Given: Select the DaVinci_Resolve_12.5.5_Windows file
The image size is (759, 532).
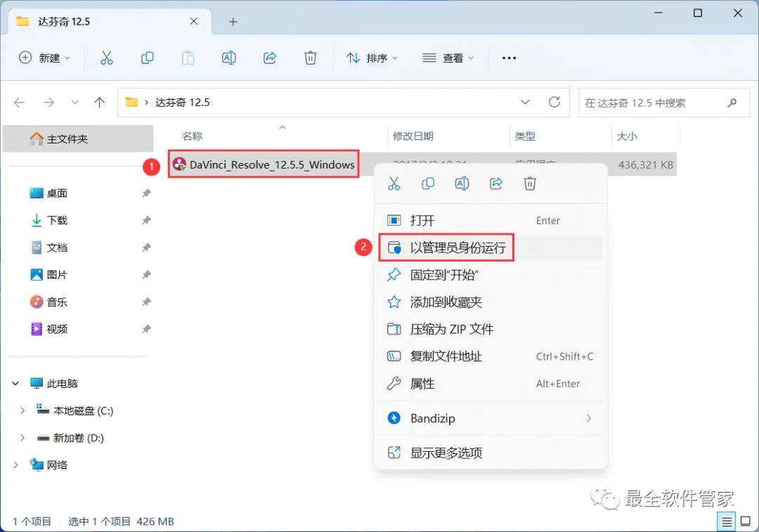Looking at the screenshot, I should 264,164.
